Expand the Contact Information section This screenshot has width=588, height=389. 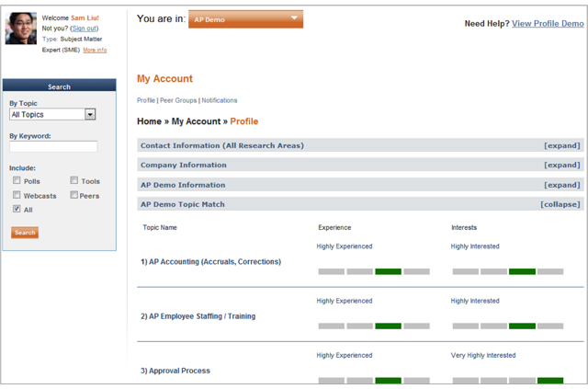point(561,145)
